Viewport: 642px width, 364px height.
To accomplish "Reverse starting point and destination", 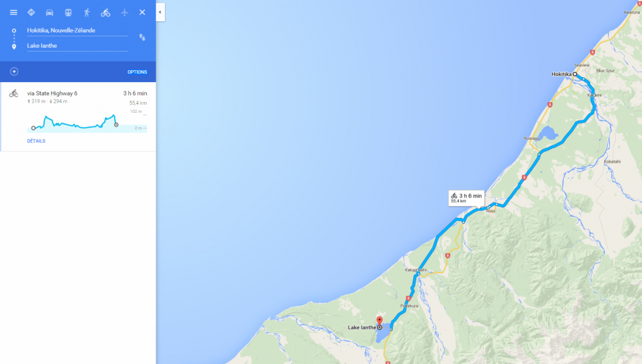I will point(142,37).
